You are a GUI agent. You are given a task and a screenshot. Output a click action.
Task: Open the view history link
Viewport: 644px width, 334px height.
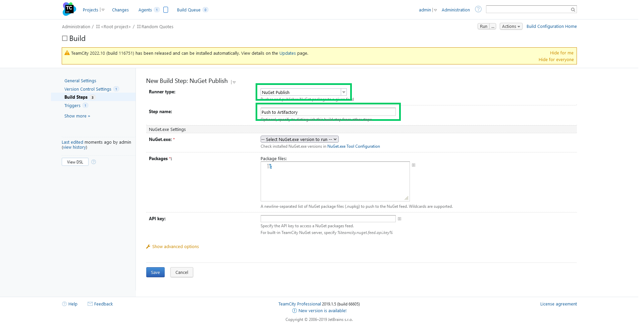coord(74,147)
